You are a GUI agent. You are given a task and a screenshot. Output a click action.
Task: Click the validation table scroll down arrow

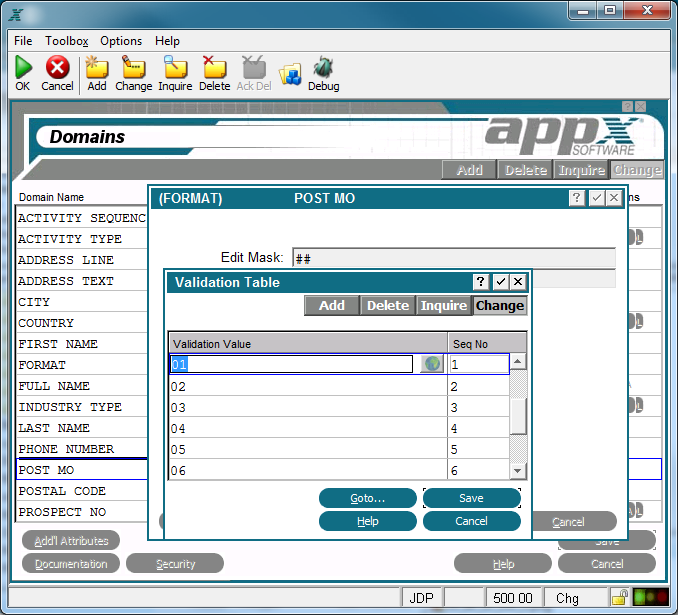coord(518,471)
